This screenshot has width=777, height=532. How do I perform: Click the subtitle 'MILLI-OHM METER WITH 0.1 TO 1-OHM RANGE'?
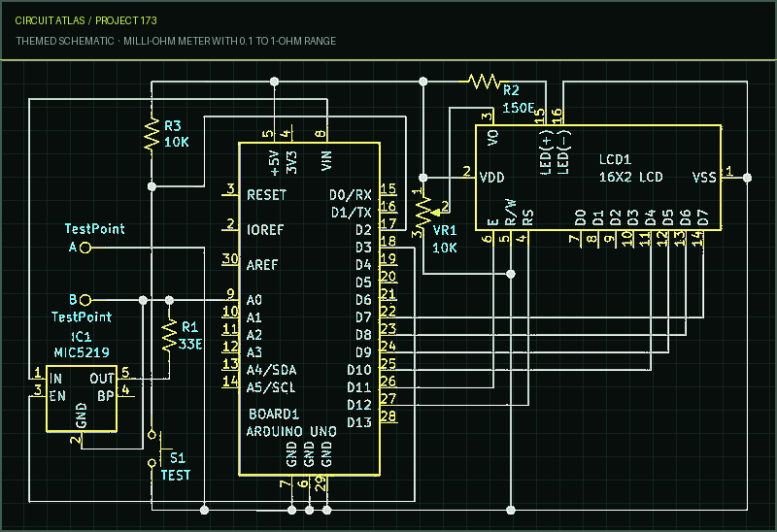click(229, 41)
